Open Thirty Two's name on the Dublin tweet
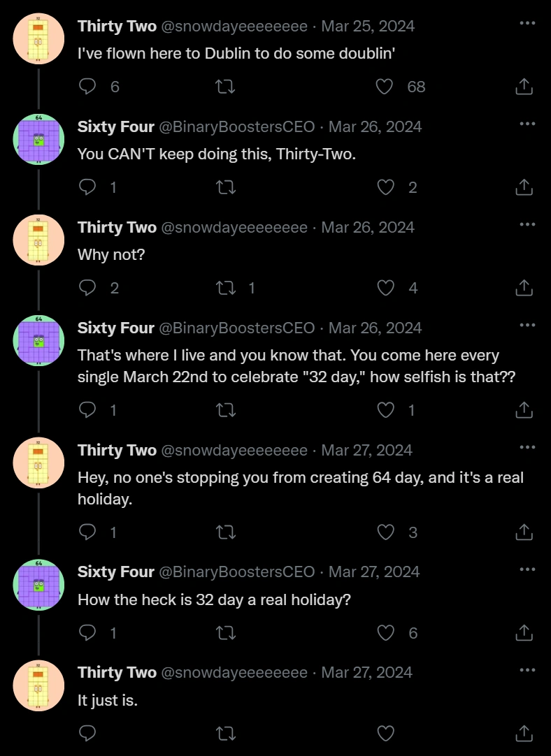This screenshot has width=551, height=756. pos(117,26)
